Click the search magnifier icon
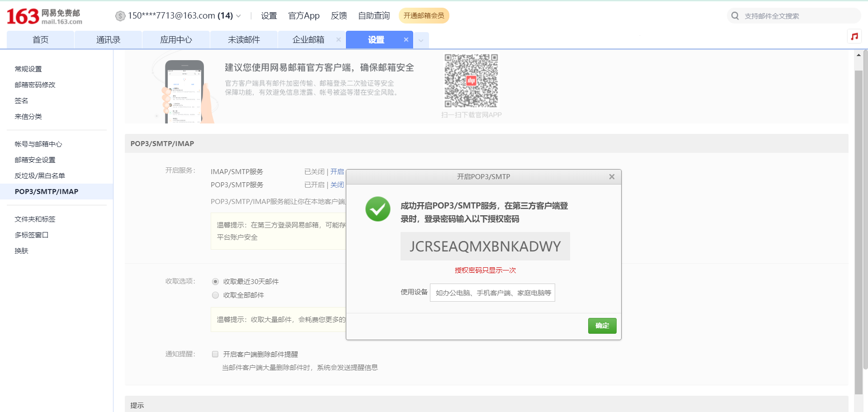The height and width of the screenshot is (412, 868). click(735, 16)
